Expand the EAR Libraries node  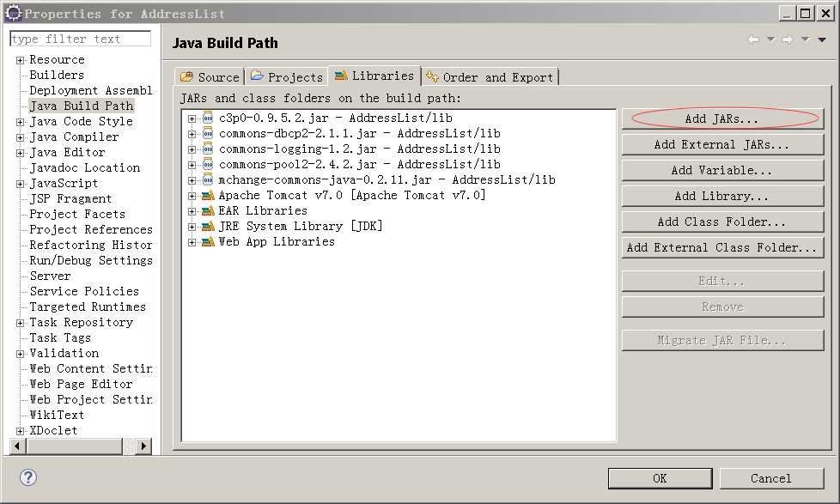pos(192,211)
